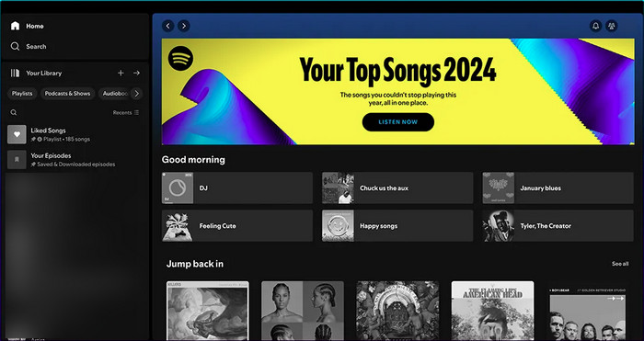Open American Head album cover
This screenshot has height=341, width=644.
(493, 311)
